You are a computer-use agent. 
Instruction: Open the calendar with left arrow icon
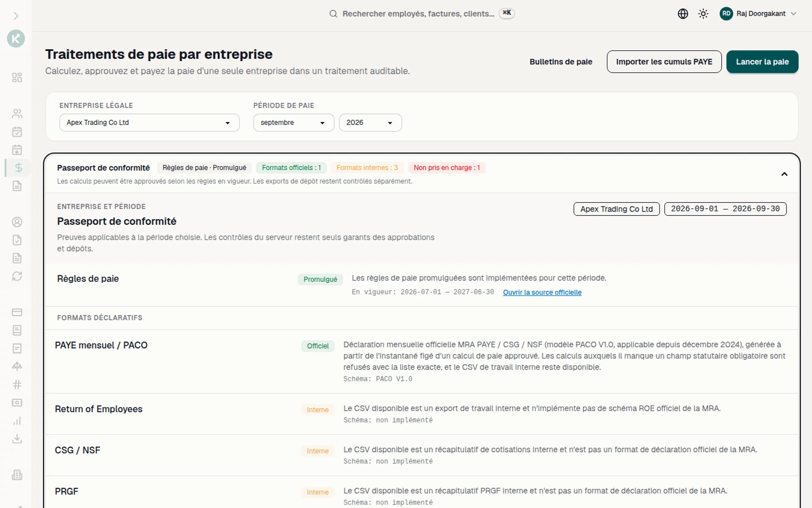pyautogui.click(x=17, y=150)
